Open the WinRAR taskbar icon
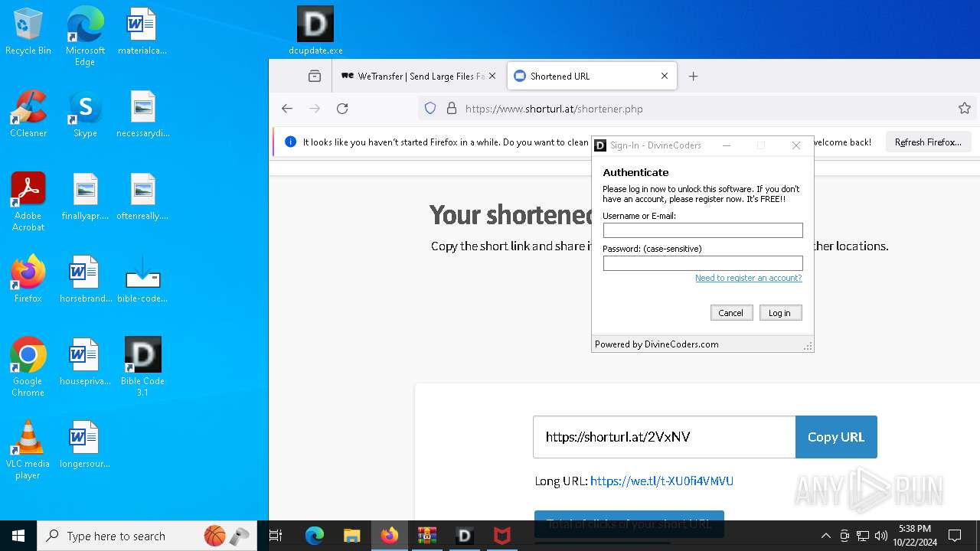980x551 pixels. 426,536
